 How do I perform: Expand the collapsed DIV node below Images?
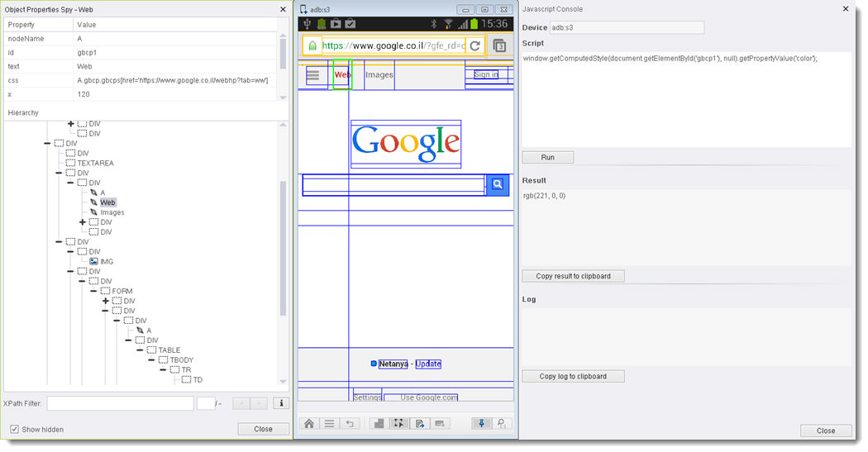[82, 222]
